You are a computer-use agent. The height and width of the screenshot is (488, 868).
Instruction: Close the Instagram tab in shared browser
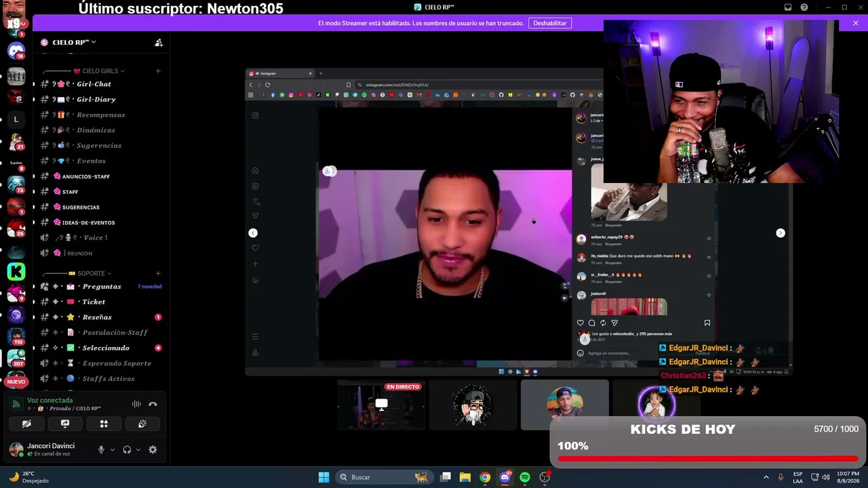tap(311, 73)
